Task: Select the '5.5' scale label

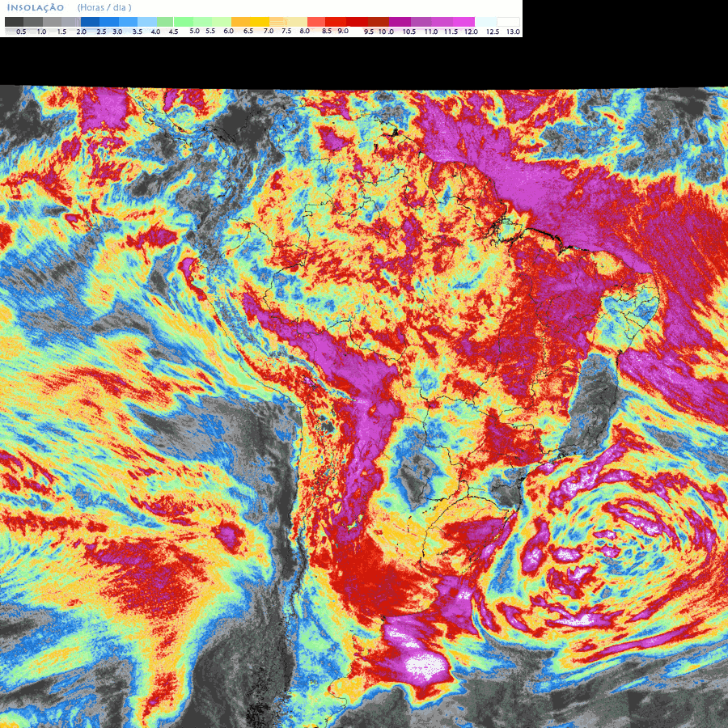Action: [210, 31]
